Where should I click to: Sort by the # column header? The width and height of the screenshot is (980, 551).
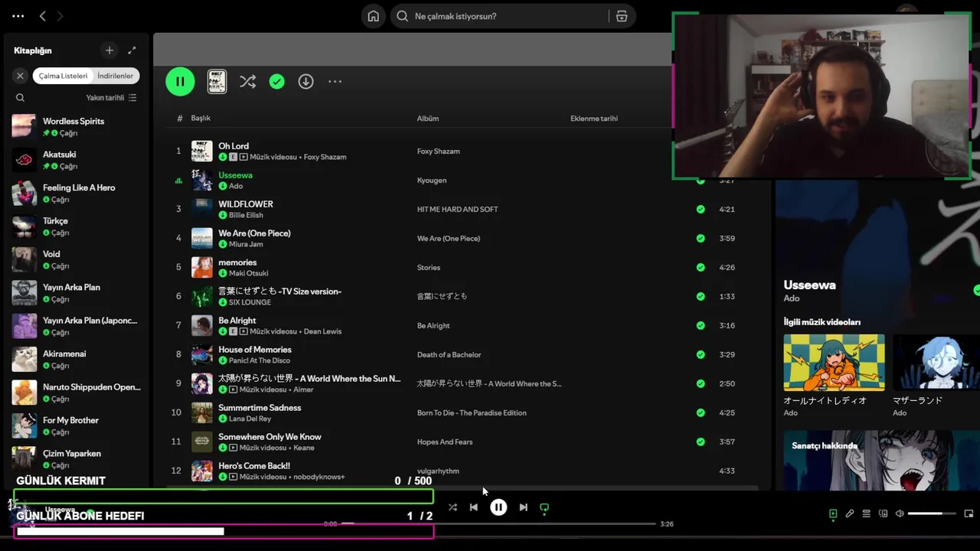(180, 119)
